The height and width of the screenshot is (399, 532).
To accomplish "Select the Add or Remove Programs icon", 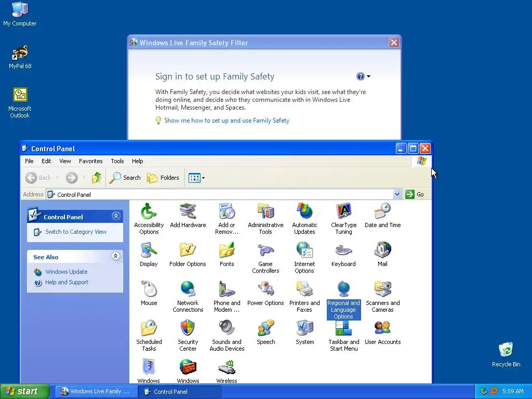I will pos(227,219).
